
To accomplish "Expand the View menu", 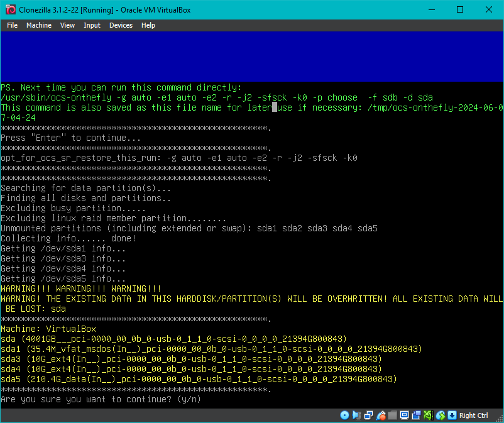I will [67, 25].
